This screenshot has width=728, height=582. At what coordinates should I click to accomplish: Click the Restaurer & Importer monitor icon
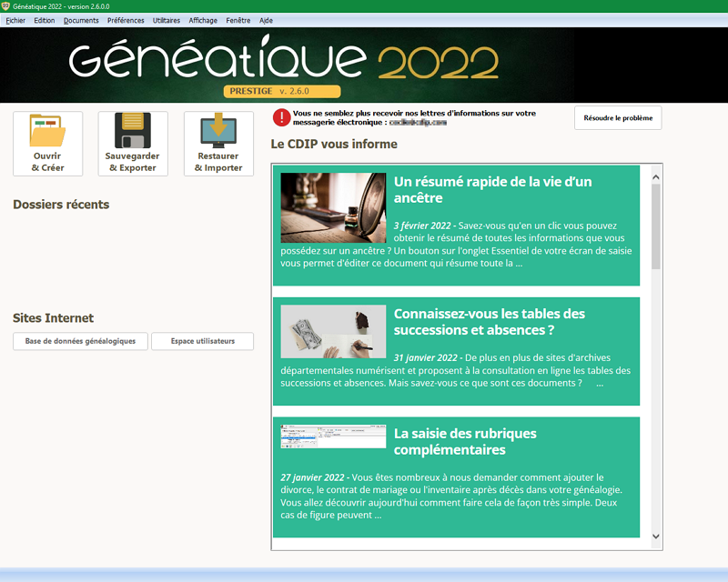(x=218, y=144)
